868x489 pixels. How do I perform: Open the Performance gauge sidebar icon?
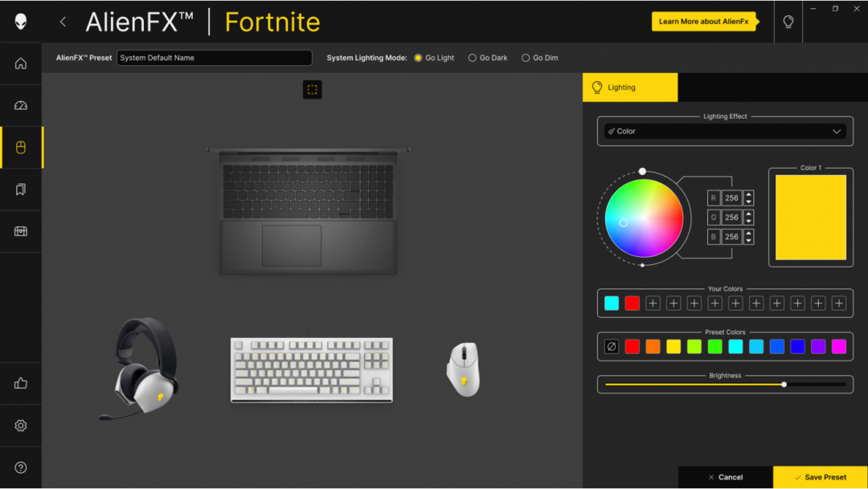click(20, 106)
